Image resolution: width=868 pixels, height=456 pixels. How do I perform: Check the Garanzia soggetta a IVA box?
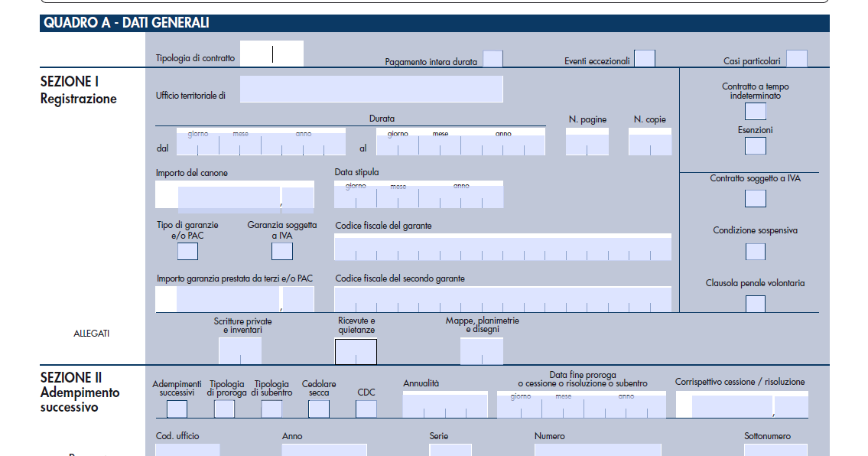[x=283, y=249]
